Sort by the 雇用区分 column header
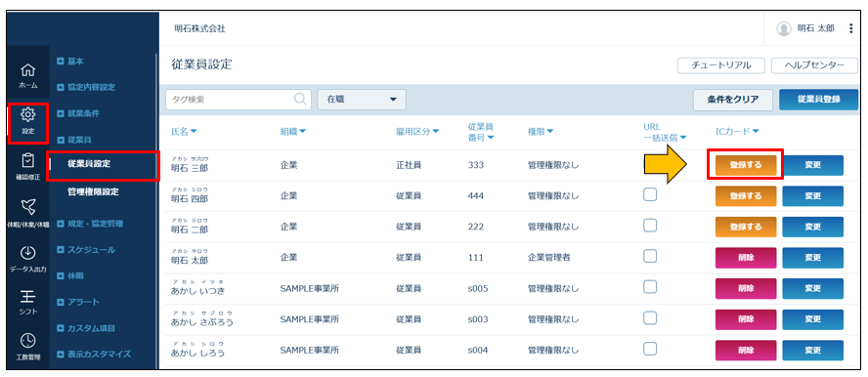Viewport: 868px width, 377px height. pos(417,132)
